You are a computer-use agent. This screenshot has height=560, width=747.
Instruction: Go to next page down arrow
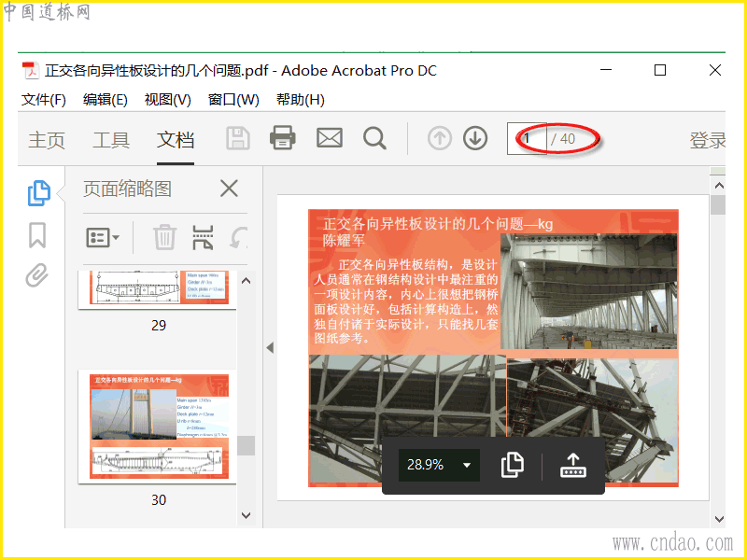coord(475,138)
